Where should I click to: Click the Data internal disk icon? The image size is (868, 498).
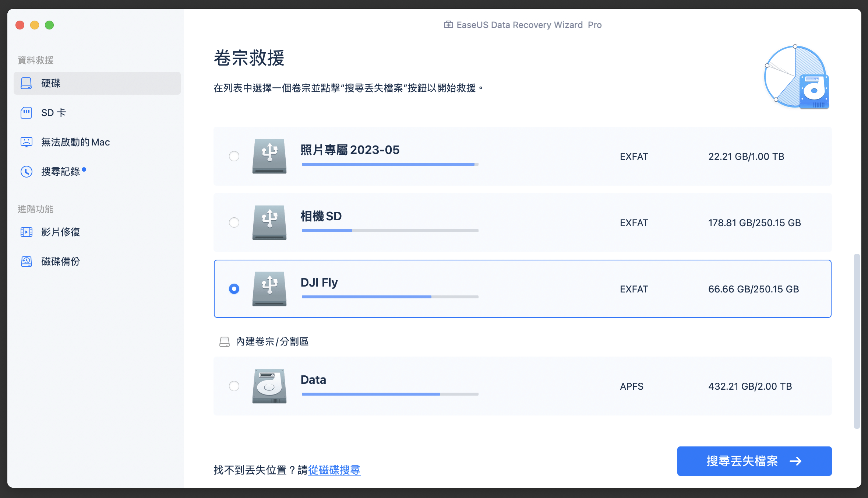tap(269, 386)
